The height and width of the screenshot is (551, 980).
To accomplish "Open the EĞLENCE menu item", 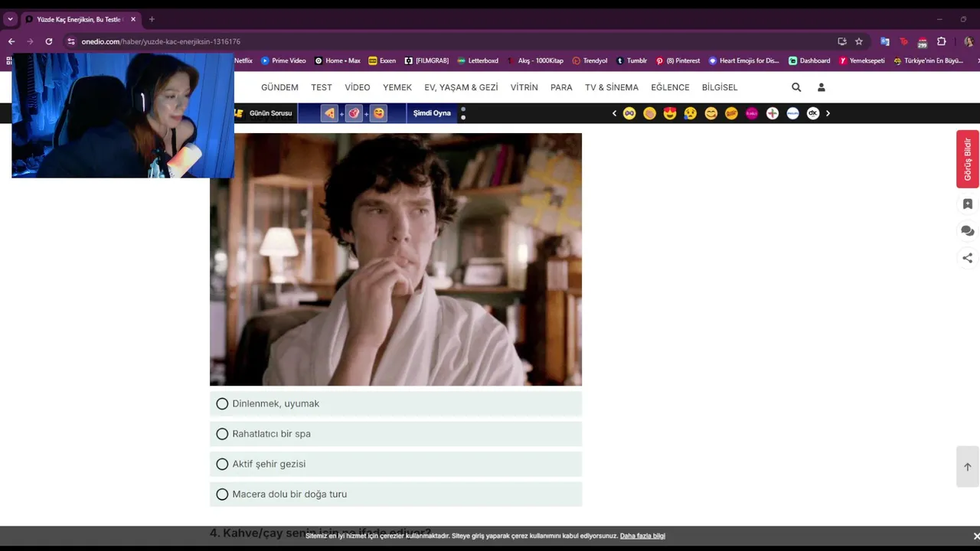I will coord(670,87).
